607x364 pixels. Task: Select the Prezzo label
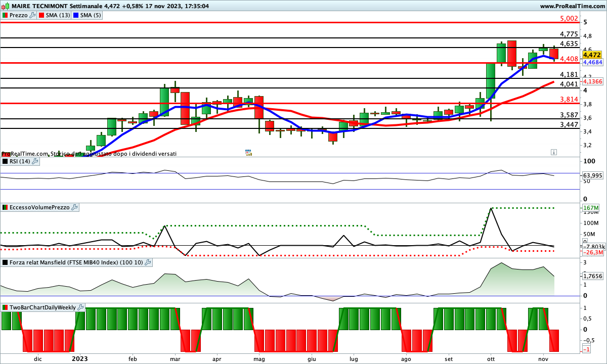tap(19, 15)
